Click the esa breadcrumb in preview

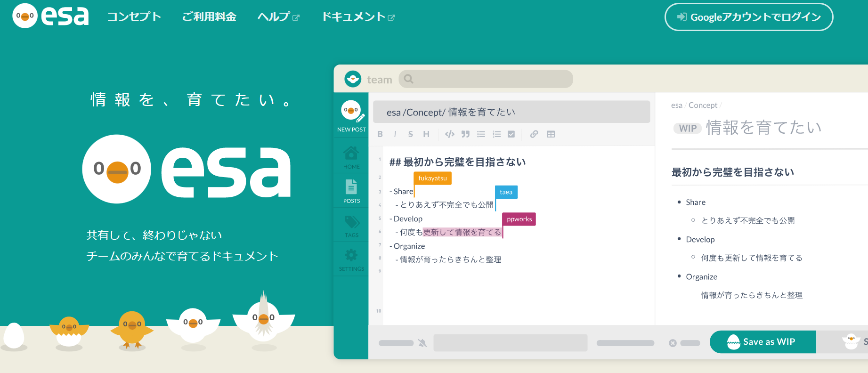(676, 105)
